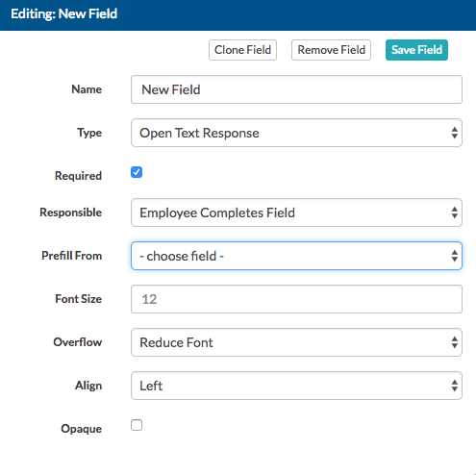Image resolution: width=476 pixels, height=475 pixels.
Task: Open the Prefill From dropdown
Action: point(296,256)
